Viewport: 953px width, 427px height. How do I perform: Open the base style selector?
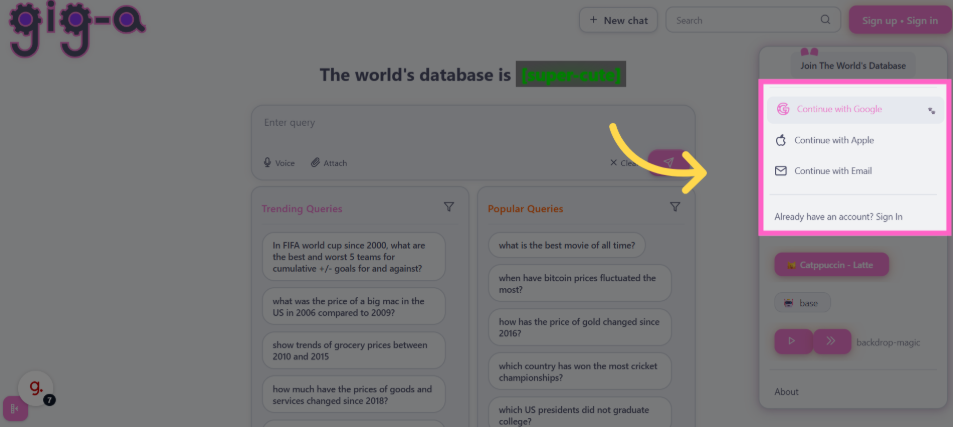(802, 303)
